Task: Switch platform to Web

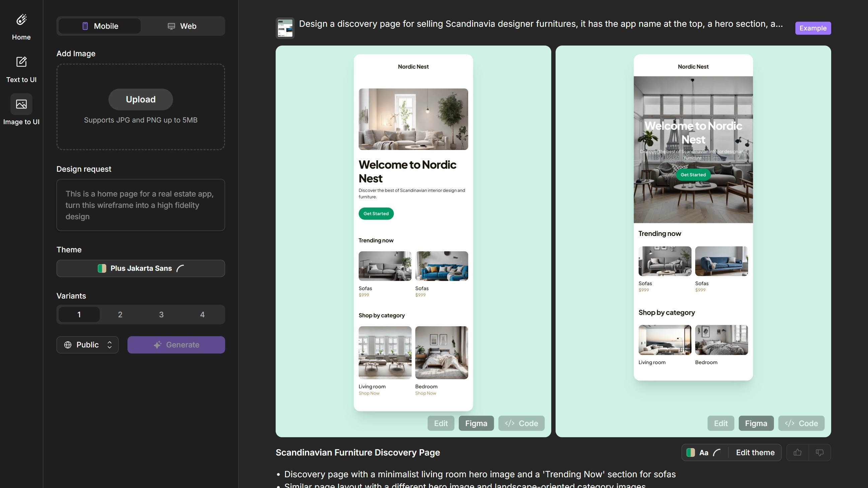Action: point(182,26)
